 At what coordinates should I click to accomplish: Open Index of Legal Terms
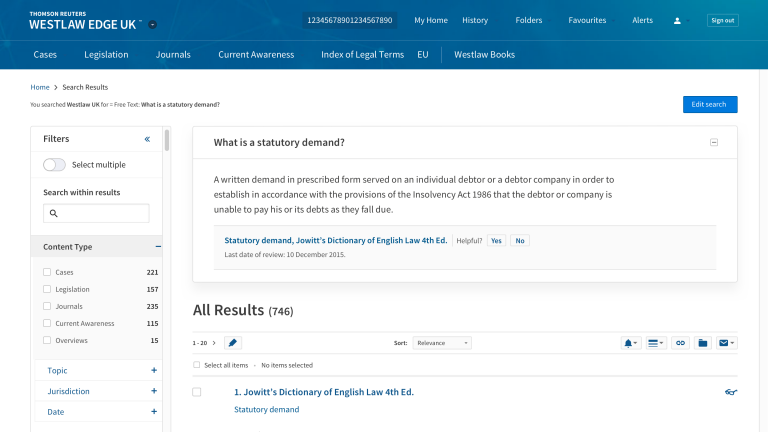point(362,54)
